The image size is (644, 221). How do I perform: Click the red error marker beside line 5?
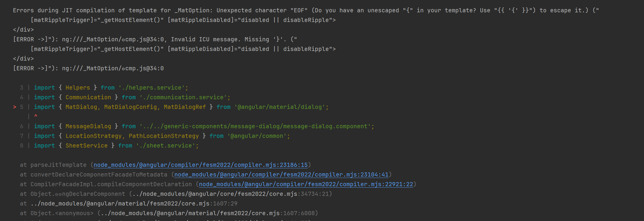(x=15, y=107)
